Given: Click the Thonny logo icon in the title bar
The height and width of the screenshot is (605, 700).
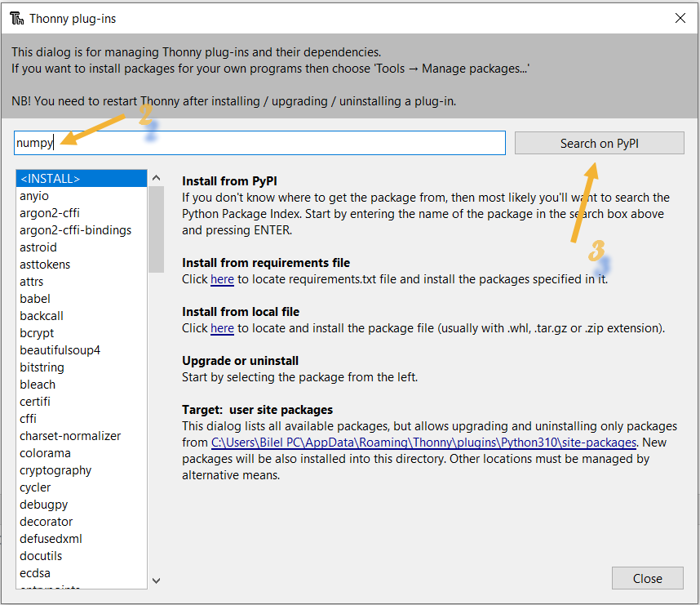Looking at the screenshot, I should point(17,18).
